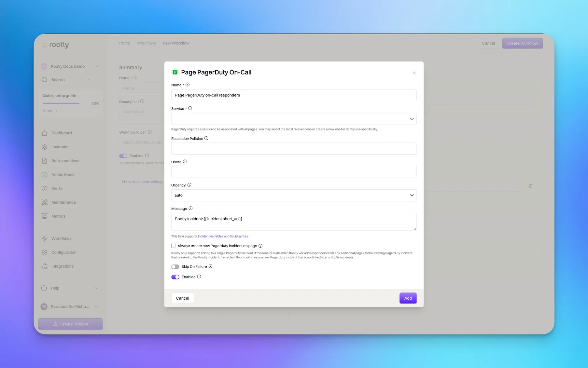Click the Workflows lightning bolt icon
The image size is (588, 368).
click(x=45, y=239)
